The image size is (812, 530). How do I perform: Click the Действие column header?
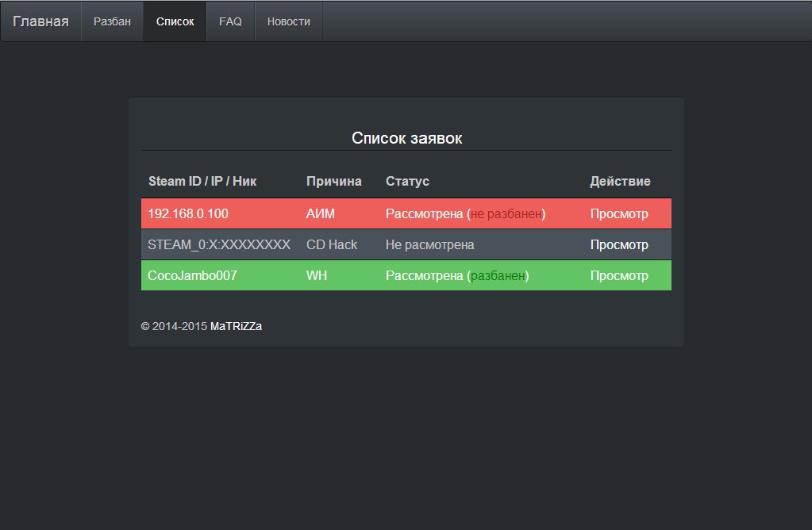(x=621, y=181)
